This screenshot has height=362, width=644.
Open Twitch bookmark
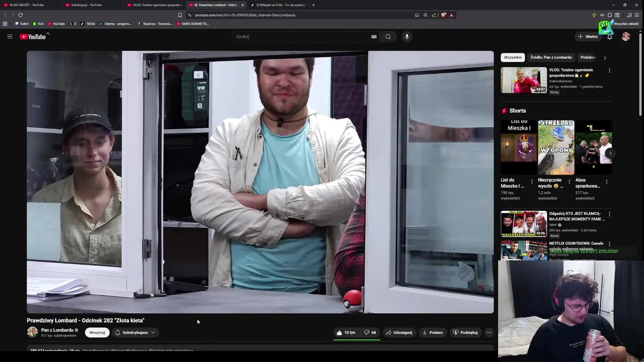(x=22, y=24)
